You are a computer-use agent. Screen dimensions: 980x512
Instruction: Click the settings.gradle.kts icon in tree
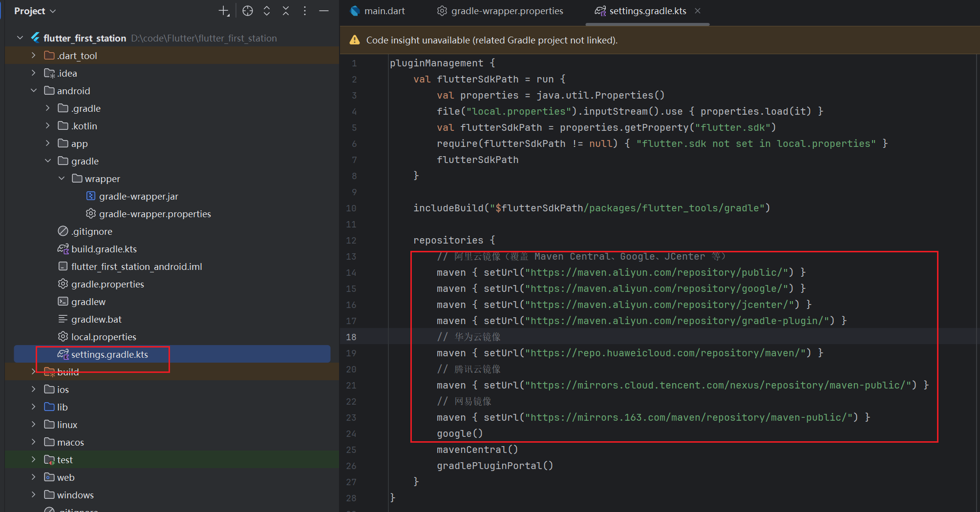coord(63,354)
